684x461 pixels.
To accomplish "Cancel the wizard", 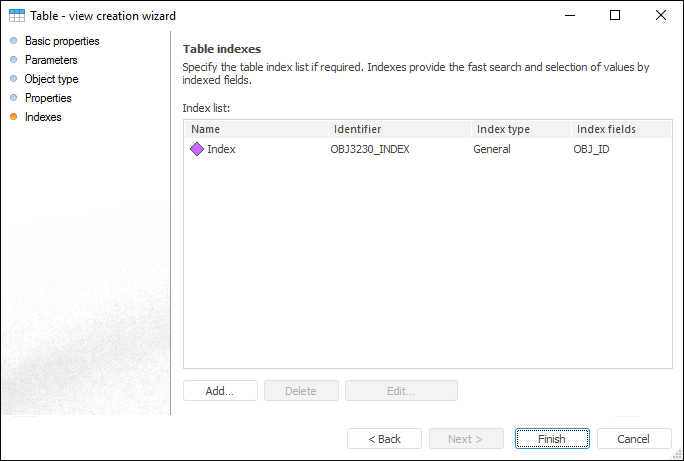I will coord(634,439).
